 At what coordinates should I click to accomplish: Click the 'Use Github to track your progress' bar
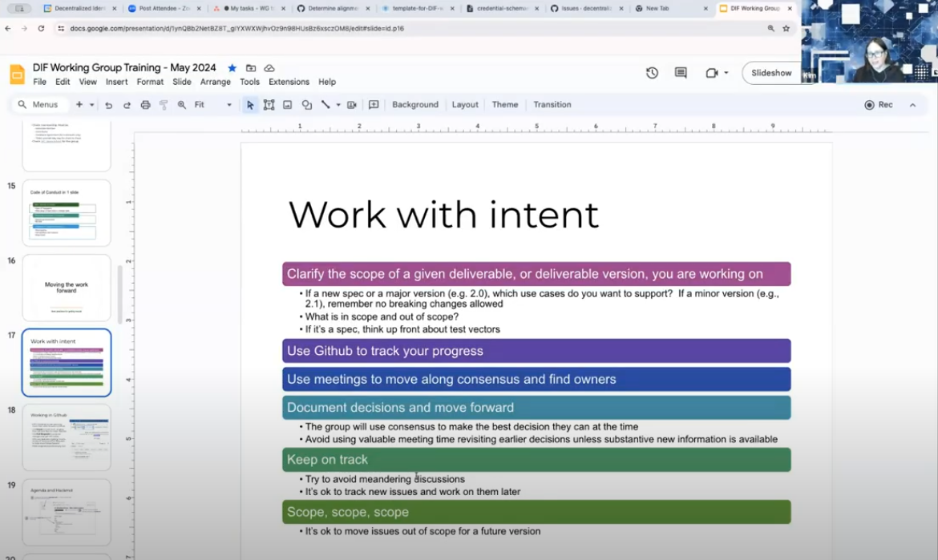(x=536, y=351)
